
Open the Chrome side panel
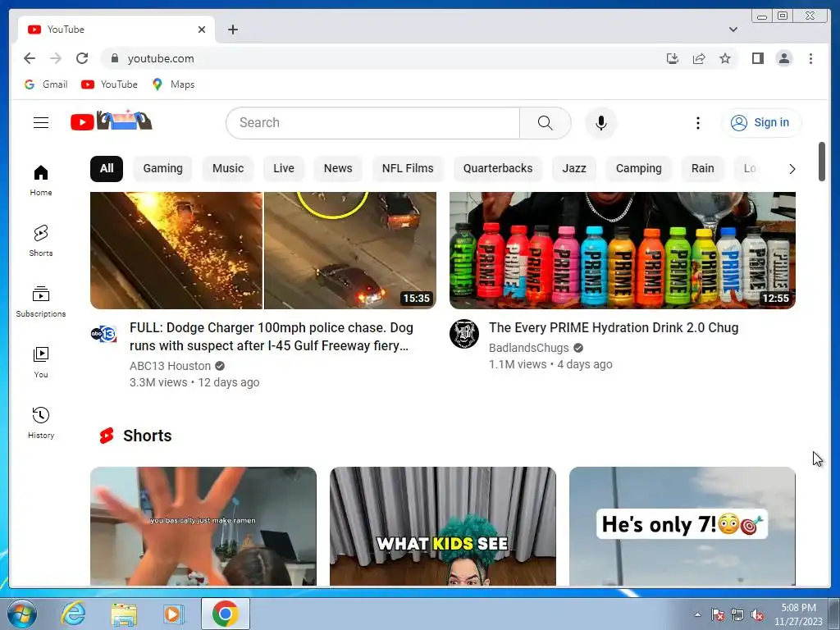(x=757, y=58)
